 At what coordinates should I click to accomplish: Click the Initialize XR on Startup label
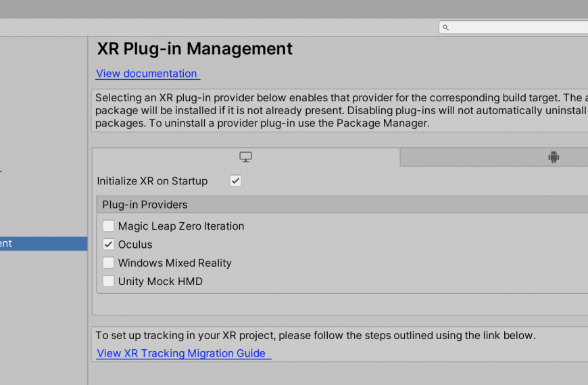point(152,181)
